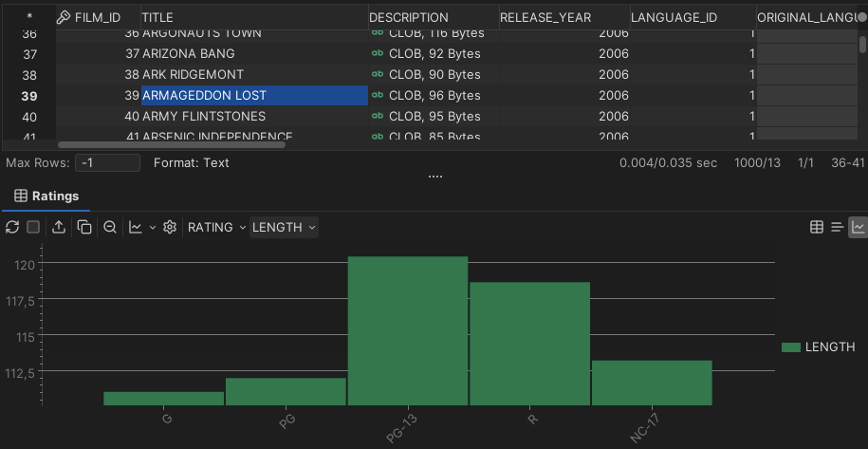Expand chart type dropdown arrow
The height and width of the screenshot is (449, 868).
pos(153,227)
